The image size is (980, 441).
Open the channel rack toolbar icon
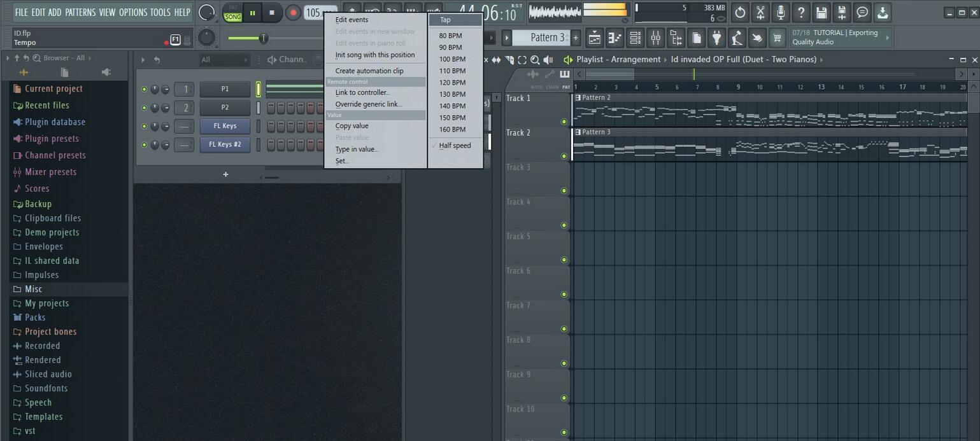coord(635,38)
